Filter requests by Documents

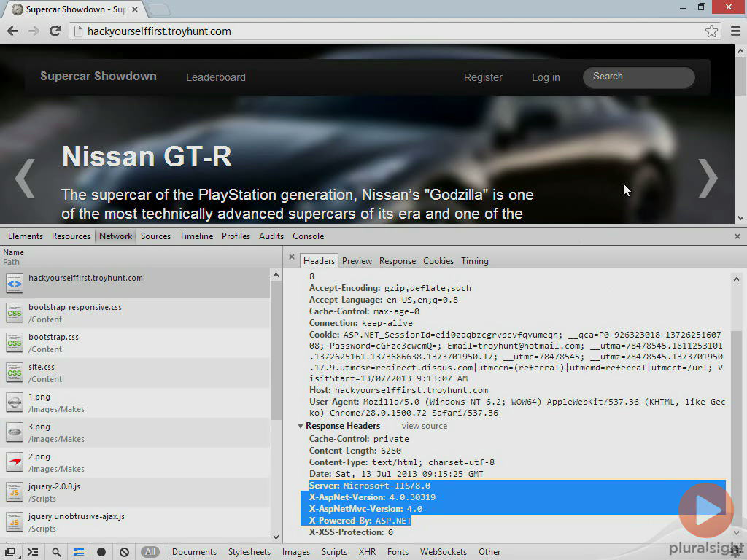click(194, 552)
